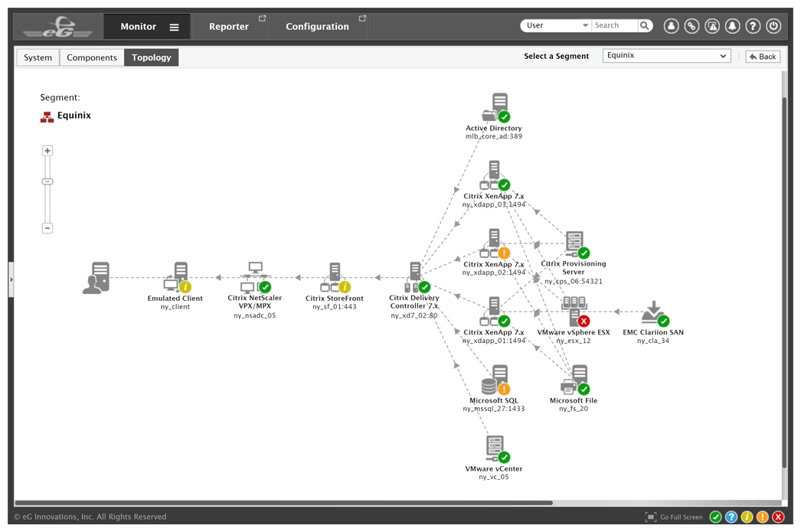
Task: Select the Citrix StoreFront node icon
Action: pyautogui.click(x=335, y=278)
